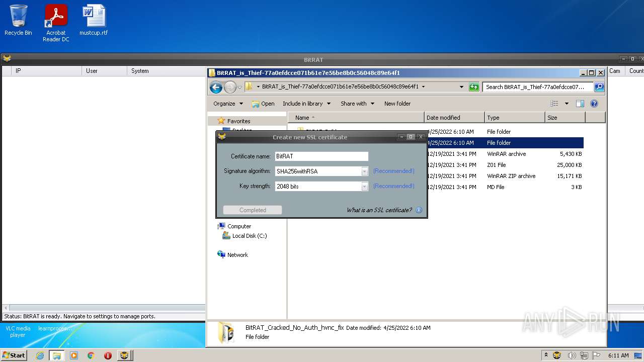Click BitRAT status bar ready message
This screenshot has width=644, height=362.
click(80, 316)
